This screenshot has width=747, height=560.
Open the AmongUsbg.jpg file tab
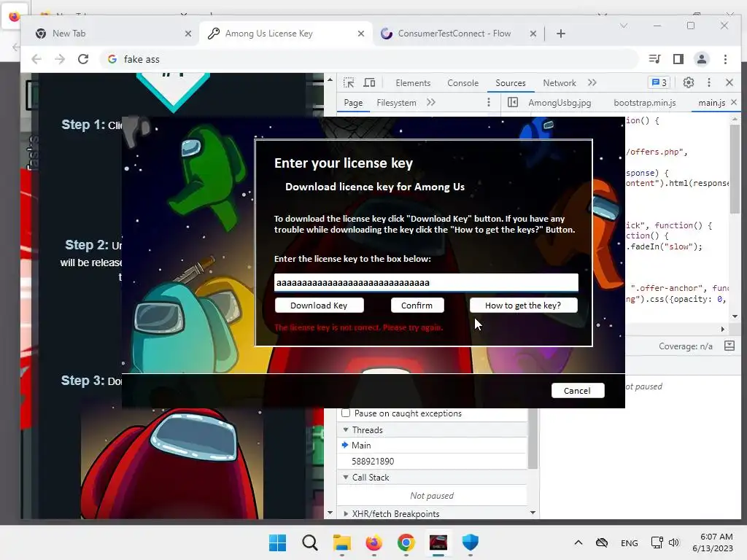click(560, 103)
